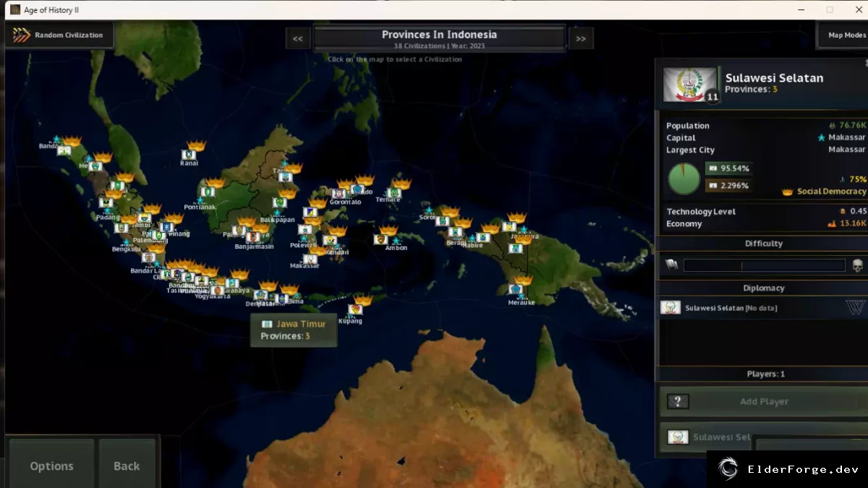Screen dimensions: 868x488
Task: Click the Random Civilization button
Action: click(x=59, y=35)
